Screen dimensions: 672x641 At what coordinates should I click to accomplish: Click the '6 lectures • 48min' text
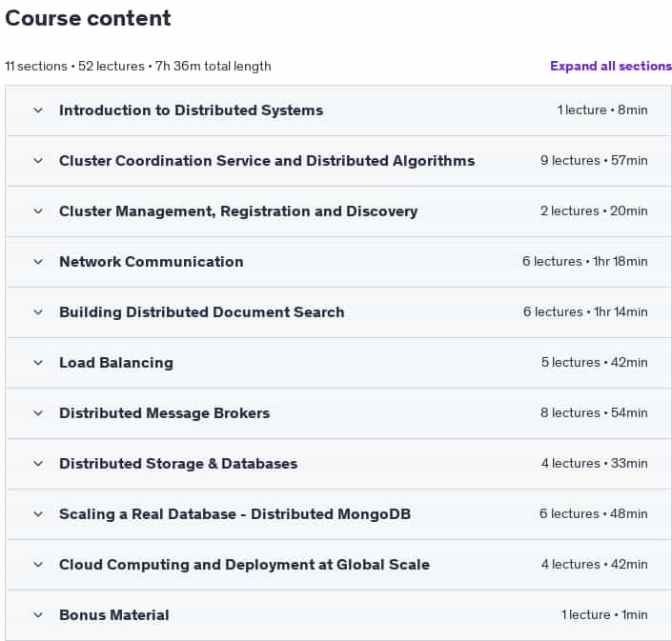pyautogui.click(x=594, y=513)
